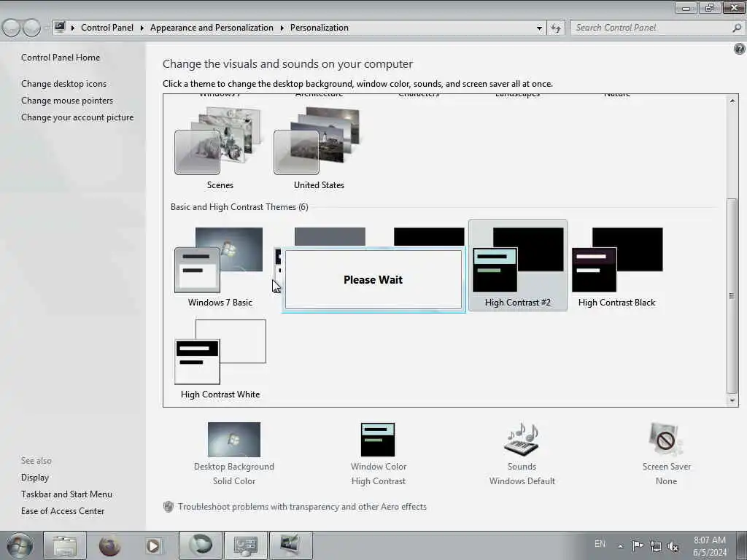Open Change mouse pointers link
The height and width of the screenshot is (560, 747).
(x=67, y=101)
